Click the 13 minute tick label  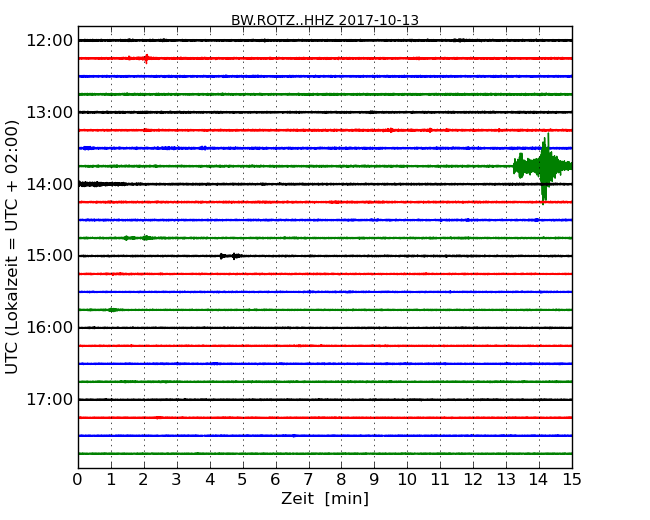[x=506, y=480]
